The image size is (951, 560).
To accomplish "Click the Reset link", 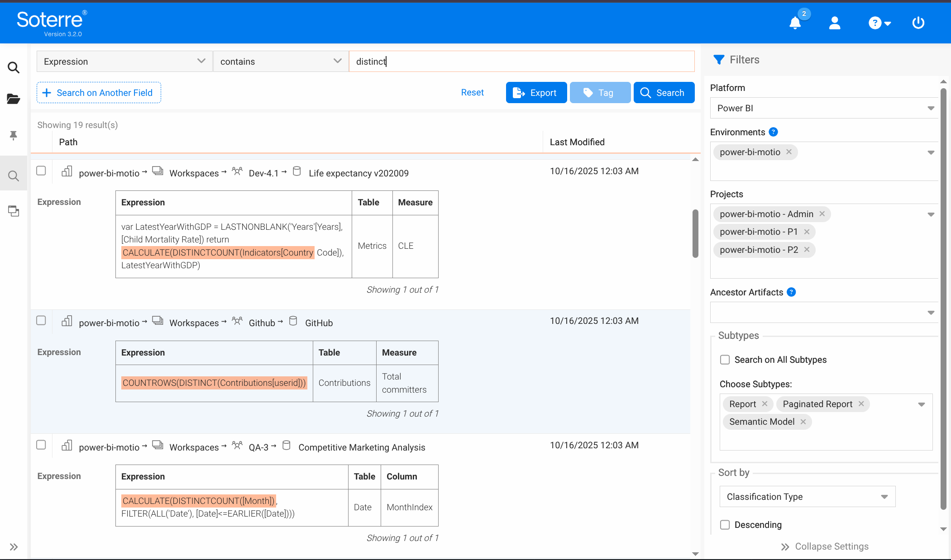I will coord(472,92).
